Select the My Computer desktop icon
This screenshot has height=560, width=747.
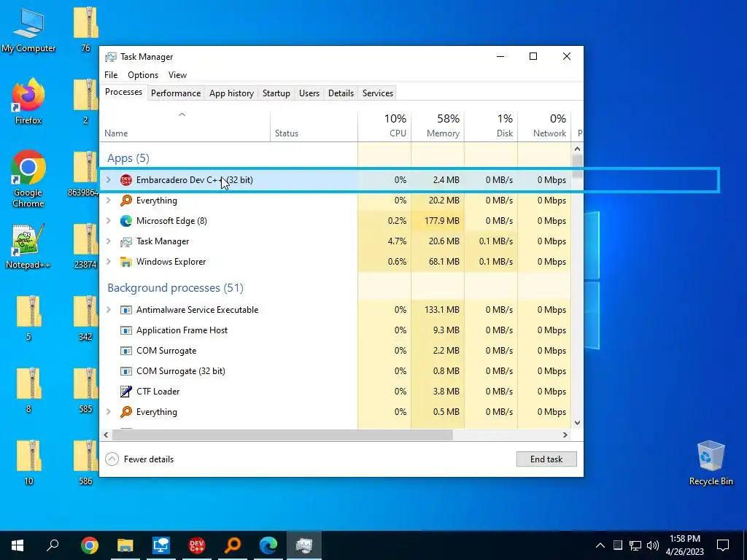point(28,29)
